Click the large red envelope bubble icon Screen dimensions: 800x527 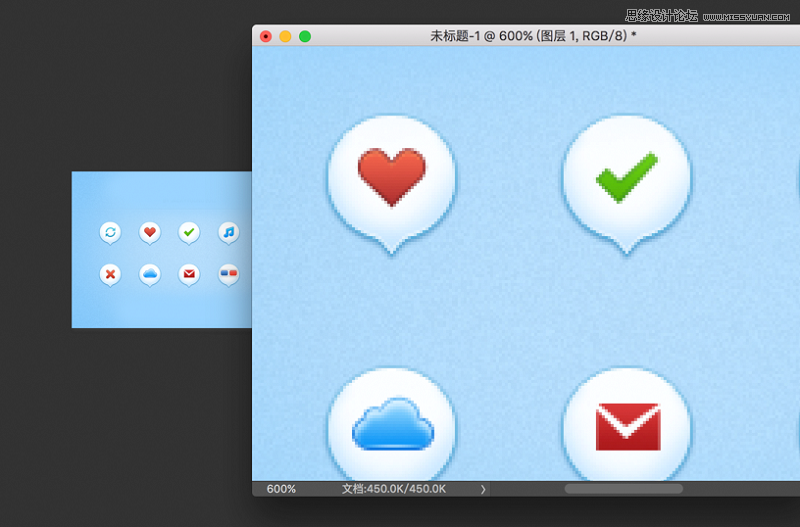(x=627, y=428)
